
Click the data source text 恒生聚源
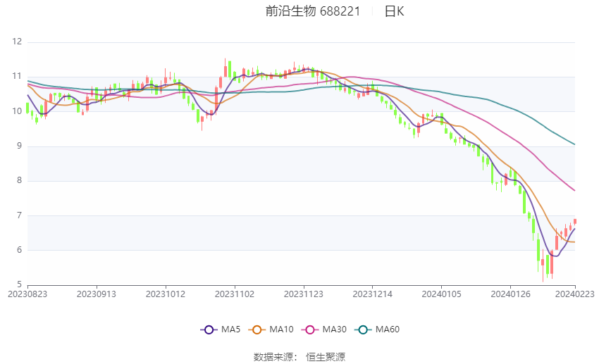pyautogui.click(x=326, y=357)
